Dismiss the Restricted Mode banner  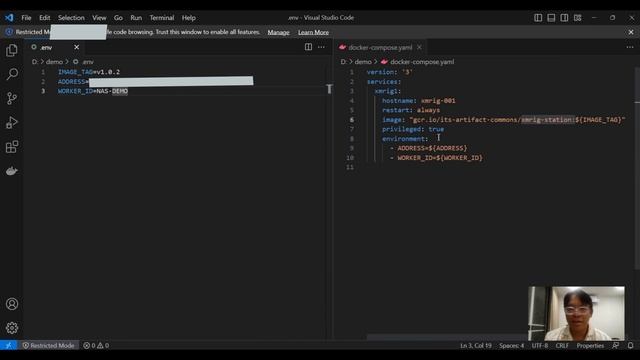(x=631, y=32)
